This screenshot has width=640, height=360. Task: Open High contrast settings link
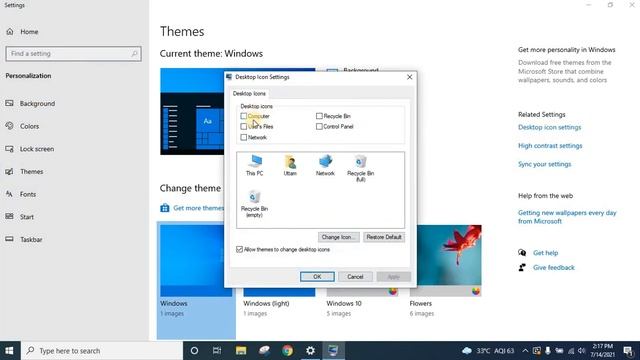pyautogui.click(x=550, y=146)
